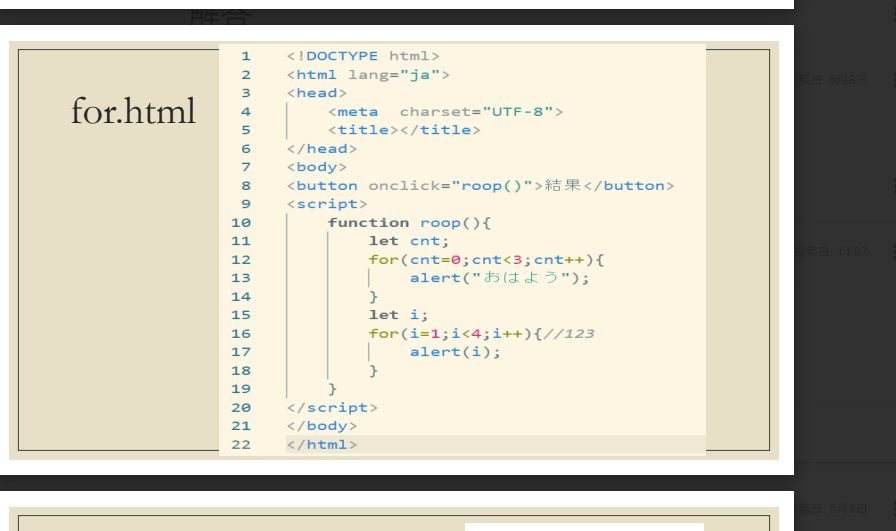Click the closing </script> tag line
This screenshot has height=531, width=896.
[332, 408]
